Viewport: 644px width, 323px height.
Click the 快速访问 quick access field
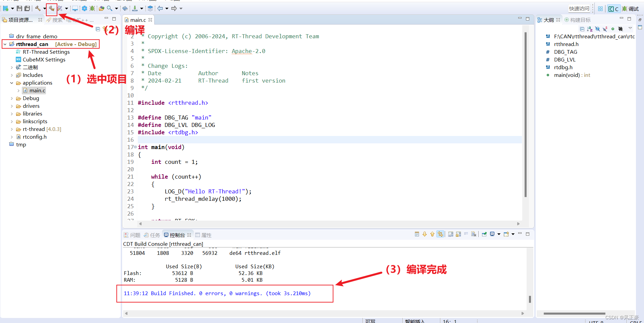579,9
